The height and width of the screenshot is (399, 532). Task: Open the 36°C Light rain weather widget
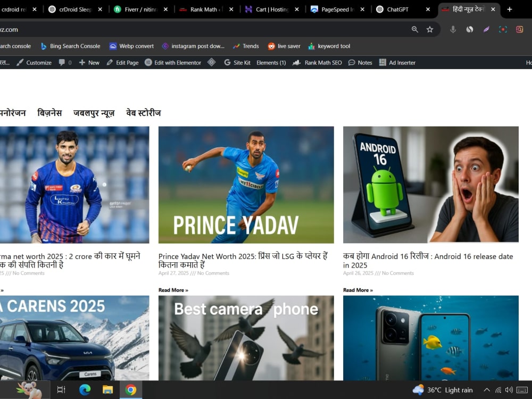coord(443,390)
